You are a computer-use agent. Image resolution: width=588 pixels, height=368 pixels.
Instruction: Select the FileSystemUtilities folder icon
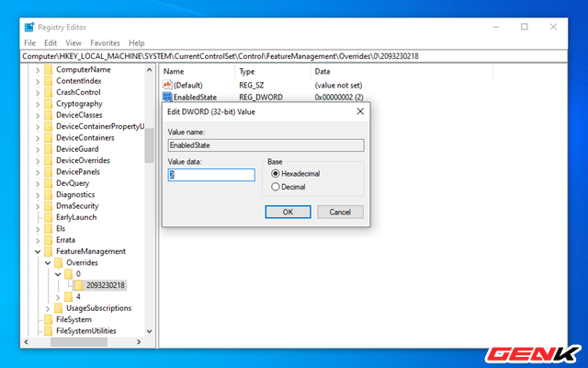pyautogui.click(x=49, y=331)
